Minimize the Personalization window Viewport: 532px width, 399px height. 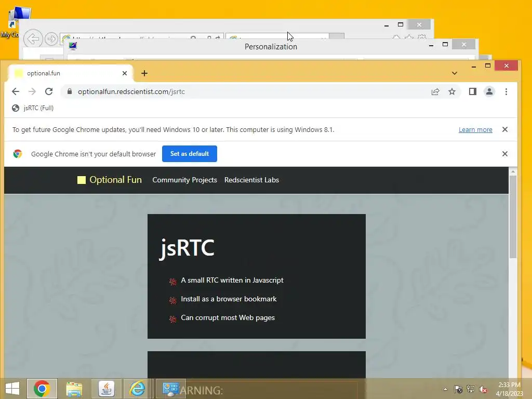pos(431,45)
